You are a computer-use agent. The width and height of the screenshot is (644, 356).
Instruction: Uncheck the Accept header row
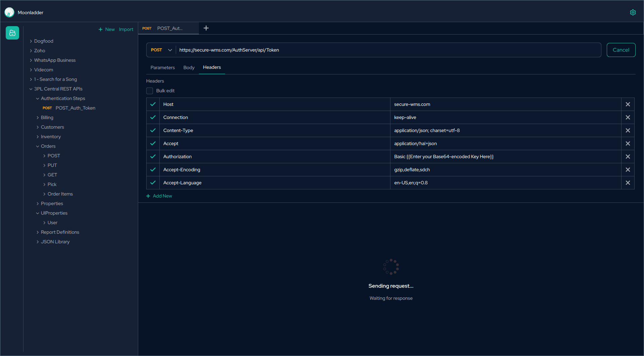pos(153,143)
